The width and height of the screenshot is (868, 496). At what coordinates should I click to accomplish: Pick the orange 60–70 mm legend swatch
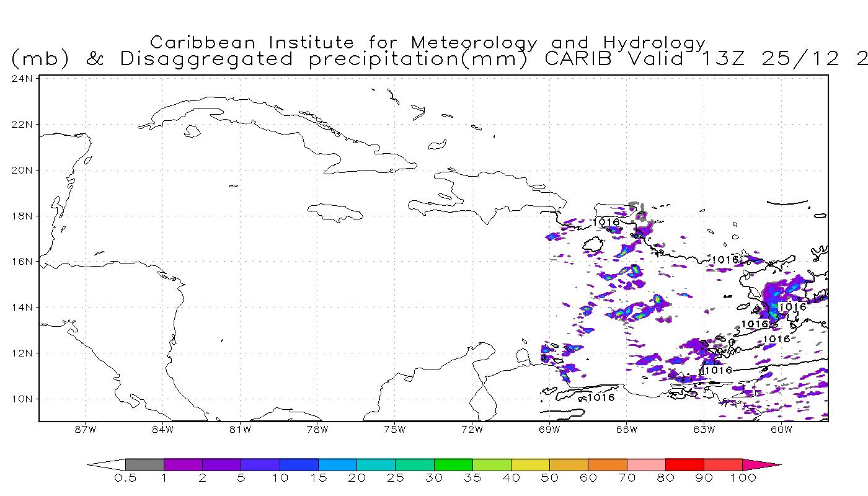tap(607, 464)
